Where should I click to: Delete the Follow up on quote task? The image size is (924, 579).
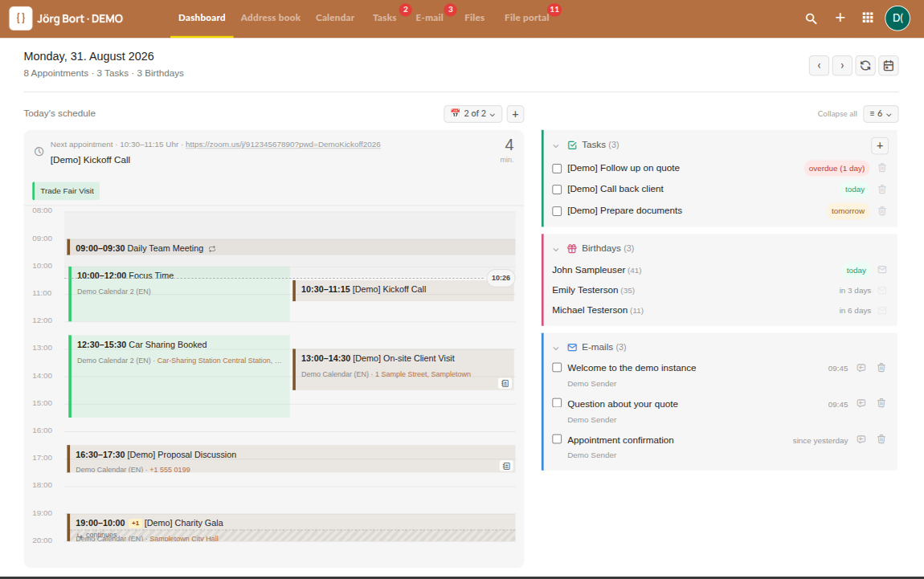click(x=882, y=168)
